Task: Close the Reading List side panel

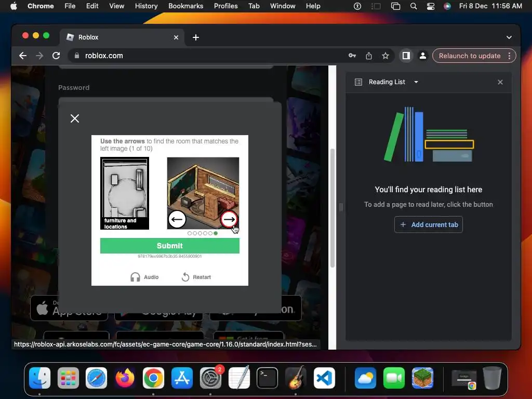Action: point(500,82)
